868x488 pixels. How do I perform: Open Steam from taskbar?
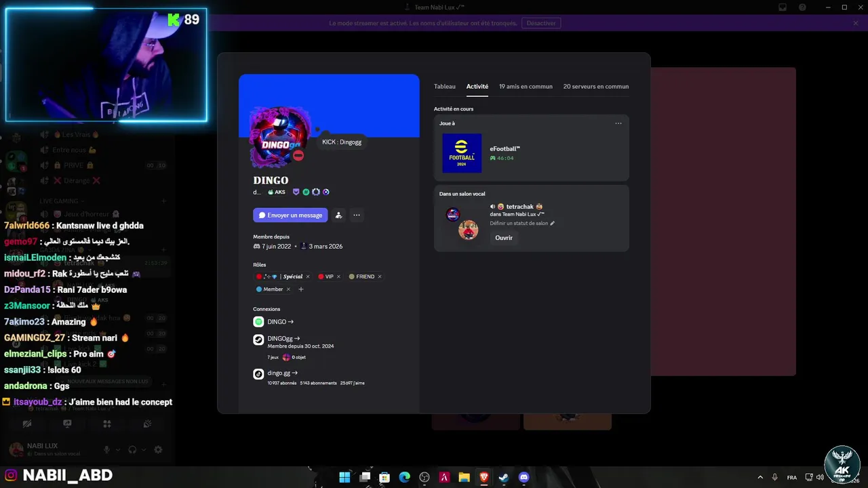(x=504, y=477)
